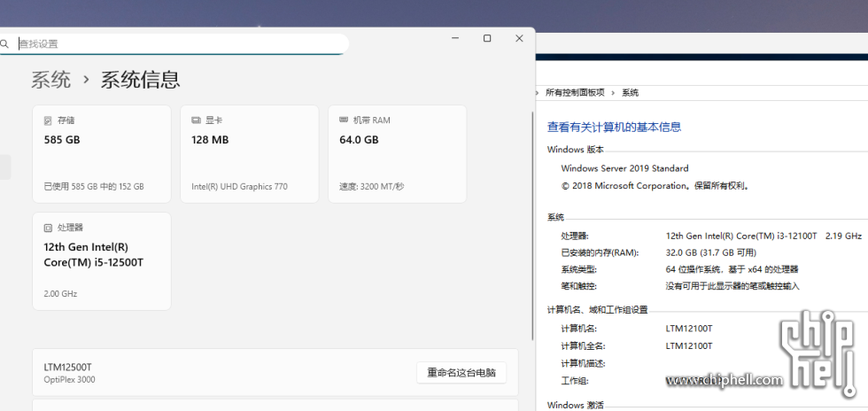Click the search magnifier icon in Settings

click(4, 43)
